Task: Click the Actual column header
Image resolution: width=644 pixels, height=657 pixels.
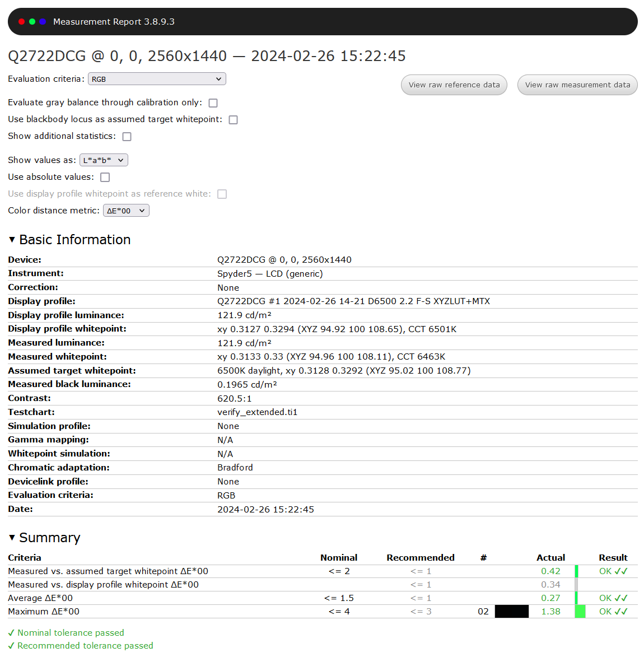Action: [550, 558]
